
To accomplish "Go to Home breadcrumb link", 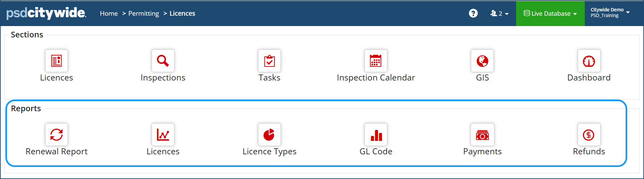I will (x=109, y=13).
